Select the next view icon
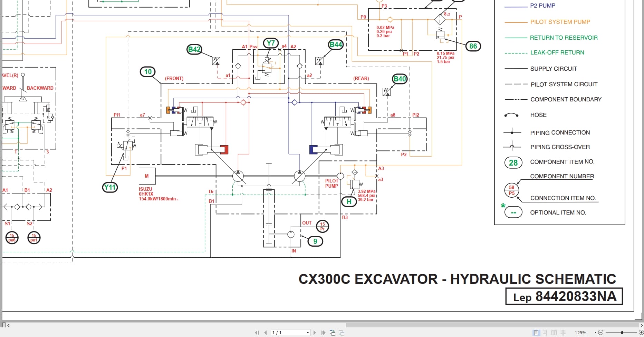Screen dimensions: 644x337 point(342,332)
